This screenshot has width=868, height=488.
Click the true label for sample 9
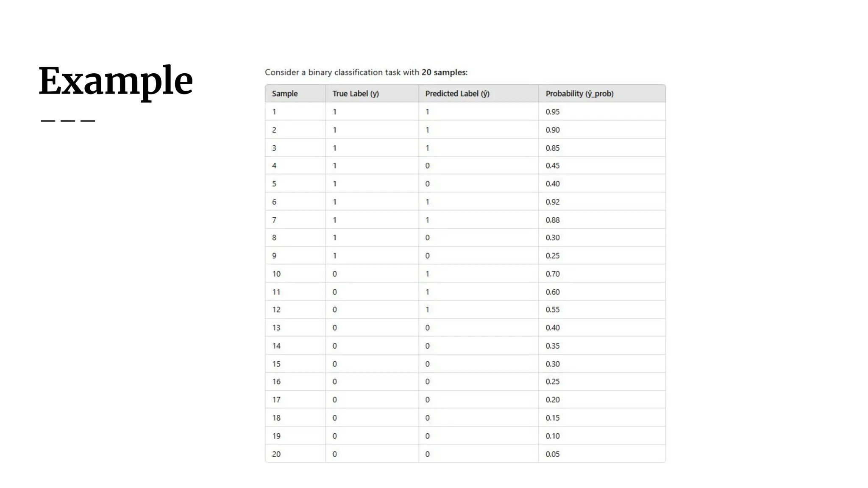point(335,256)
